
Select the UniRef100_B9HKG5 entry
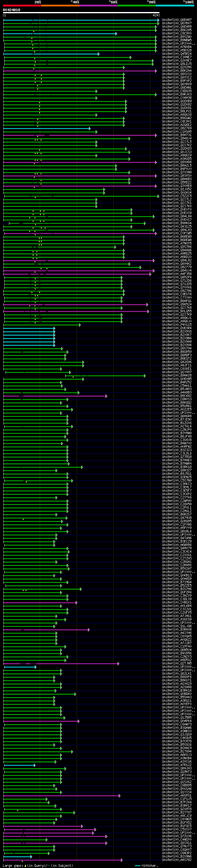point(177,375)
